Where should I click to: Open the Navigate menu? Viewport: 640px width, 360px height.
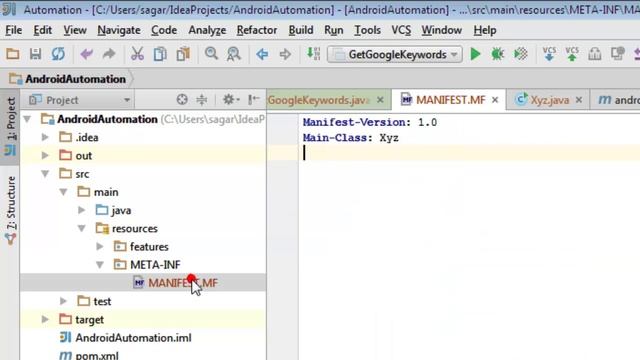(x=119, y=30)
